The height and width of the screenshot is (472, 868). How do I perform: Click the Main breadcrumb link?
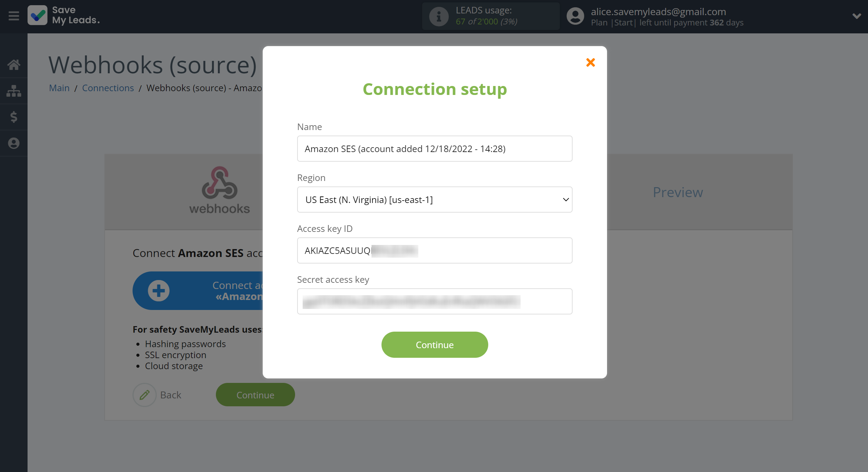tap(59, 88)
